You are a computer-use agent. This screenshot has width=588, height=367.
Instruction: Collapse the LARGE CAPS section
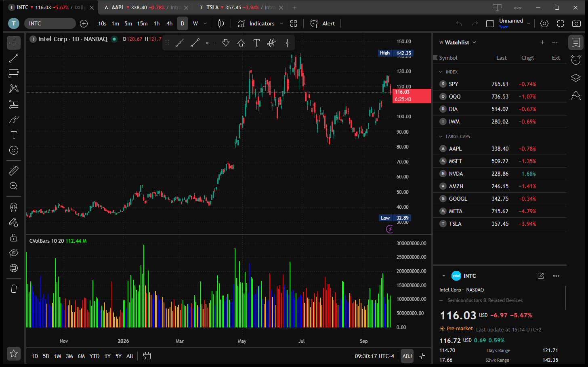441,136
